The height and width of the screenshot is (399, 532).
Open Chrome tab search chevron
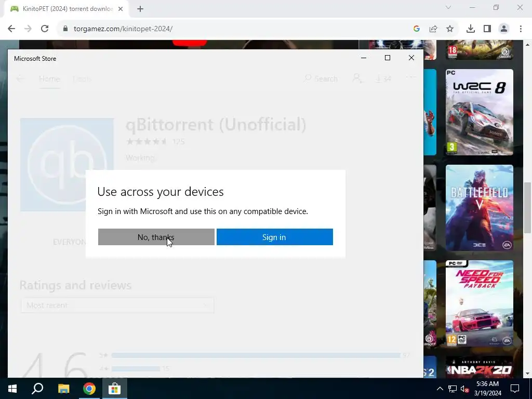448,7
